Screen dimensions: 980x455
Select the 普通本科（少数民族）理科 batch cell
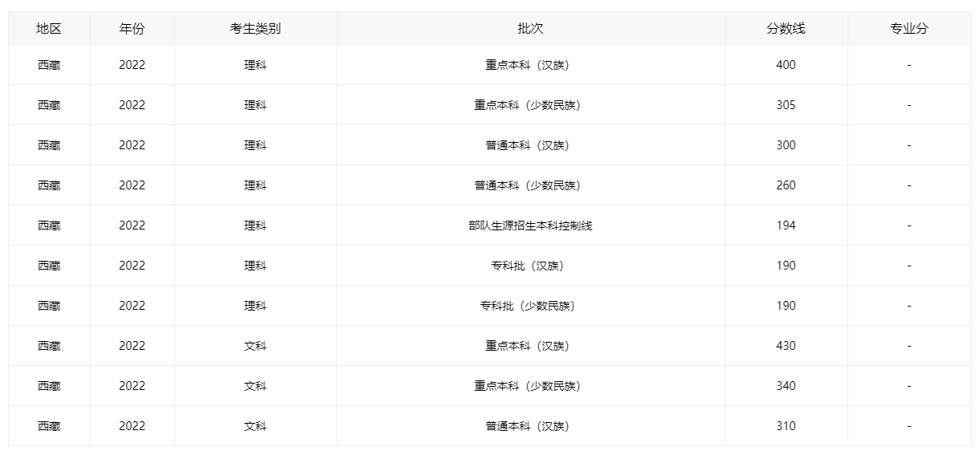[530, 185]
